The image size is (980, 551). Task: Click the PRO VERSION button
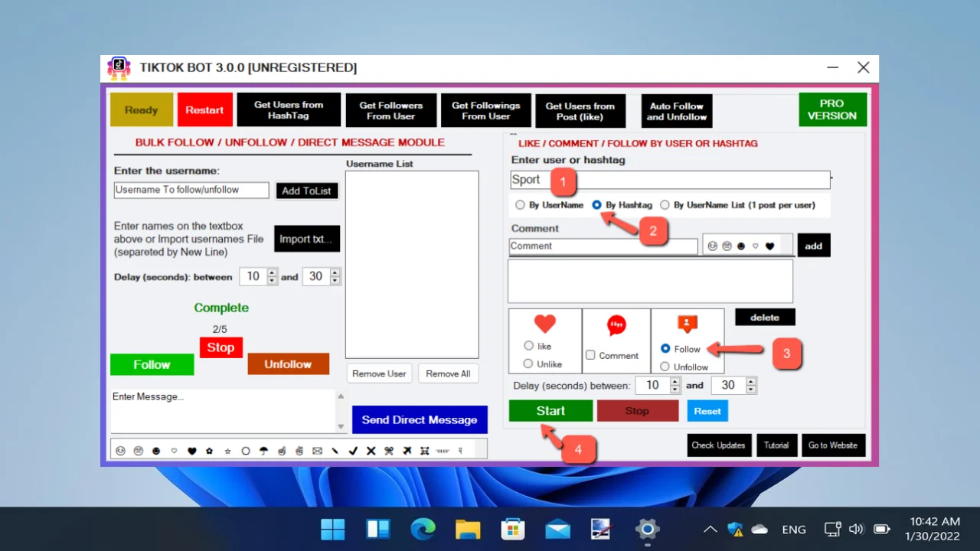click(x=832, y=109)
